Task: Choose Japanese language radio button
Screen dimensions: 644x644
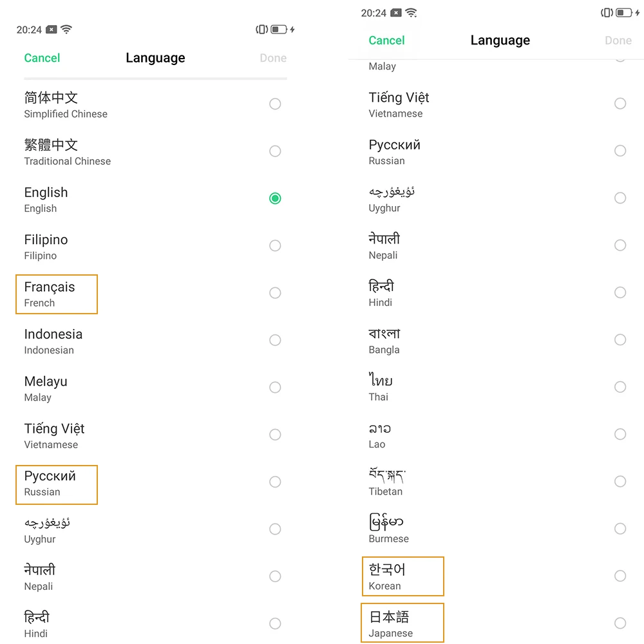Action: pos(620,623)
